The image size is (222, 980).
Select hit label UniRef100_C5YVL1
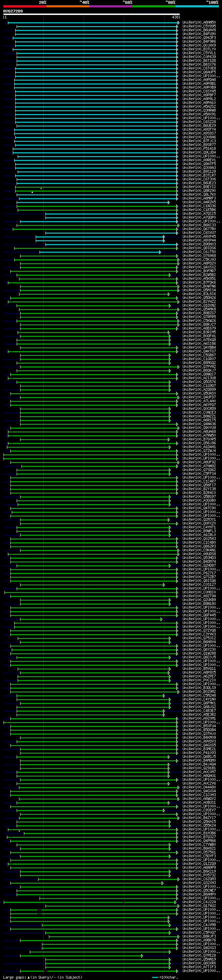click(199, 53)
